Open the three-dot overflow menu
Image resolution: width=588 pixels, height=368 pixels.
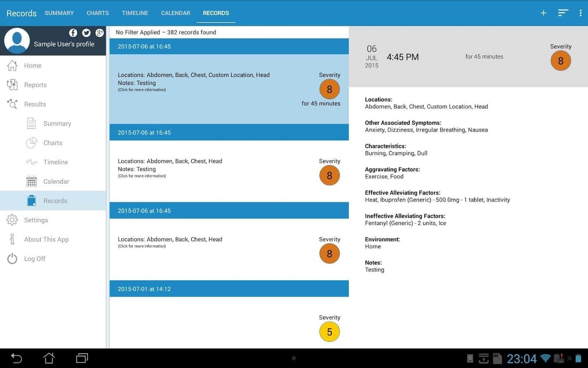pos(580,13)
